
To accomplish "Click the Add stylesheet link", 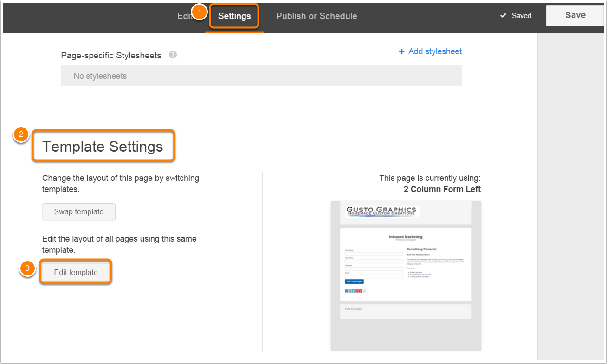I will (435, 51).
